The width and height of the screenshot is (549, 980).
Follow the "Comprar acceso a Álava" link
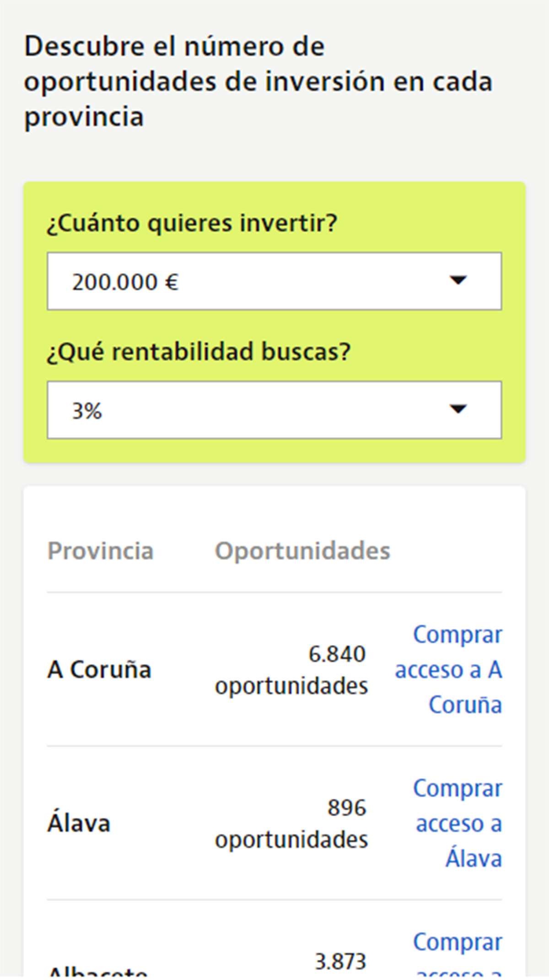click(458, 823)
